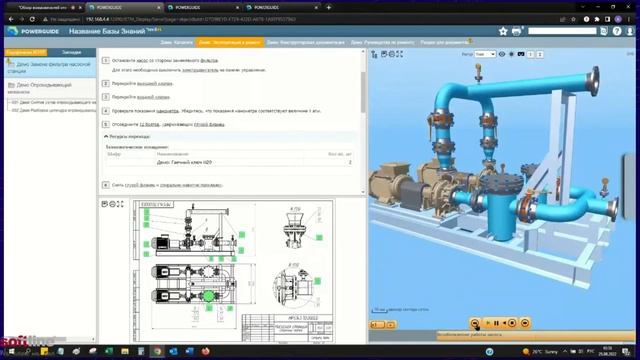The width and height of the screenshot is (640, 360).
Task: Click step number 5 box in procedure
Action: 106,124
